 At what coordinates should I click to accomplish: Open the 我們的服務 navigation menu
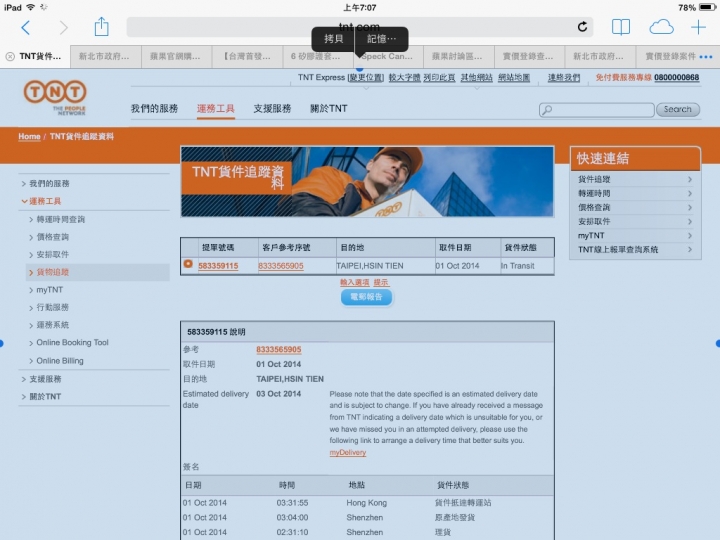(x=154, y=108)
